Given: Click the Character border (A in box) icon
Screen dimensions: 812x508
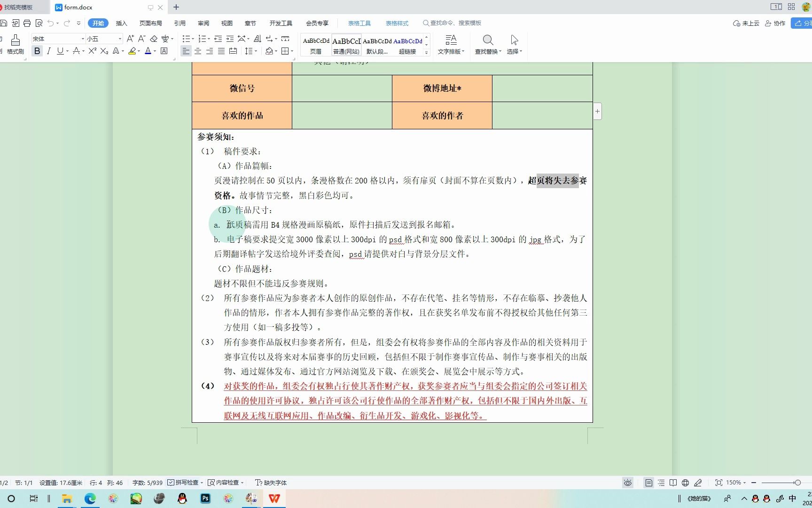Looking at the screenshot, I should (x=164, y=51).
